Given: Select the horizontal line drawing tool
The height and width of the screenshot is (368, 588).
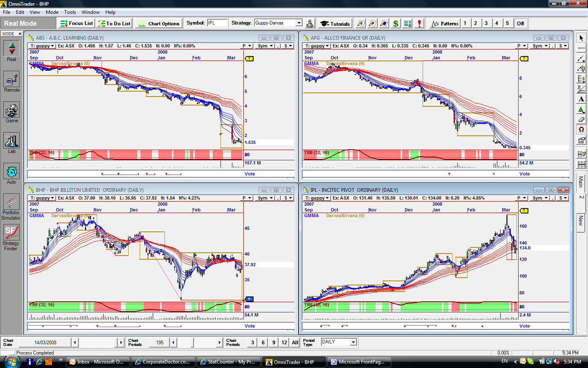Looking at the screenshot, I should (x=581, y=48).
